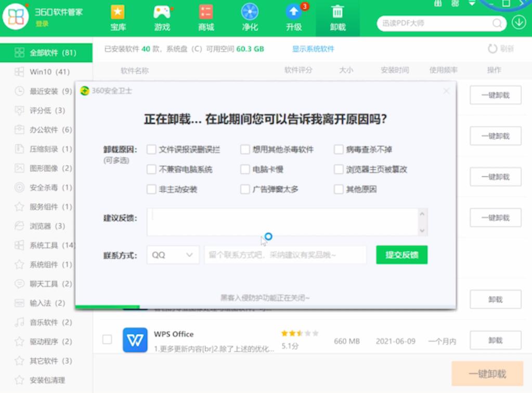
Task: Check 浏览器主页被篡改 reason
Action: (339, 169)
